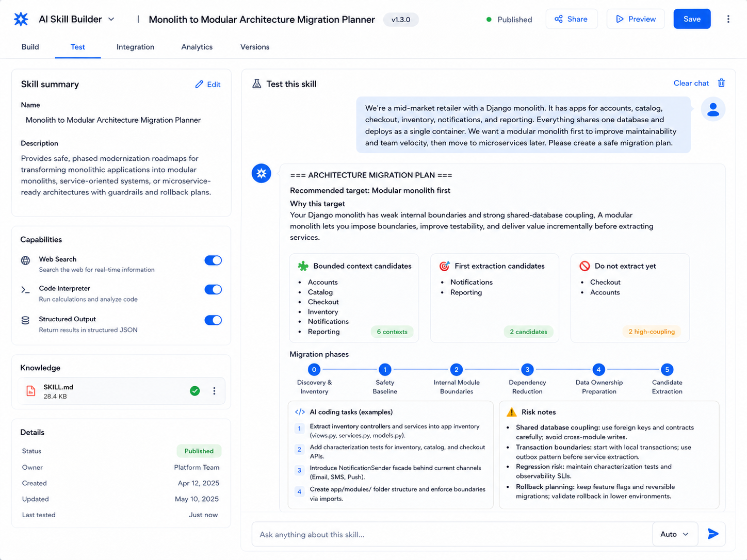Click the May 10, 2025 updated date
The width and height of the screenshot is (747, 560).
197,499
